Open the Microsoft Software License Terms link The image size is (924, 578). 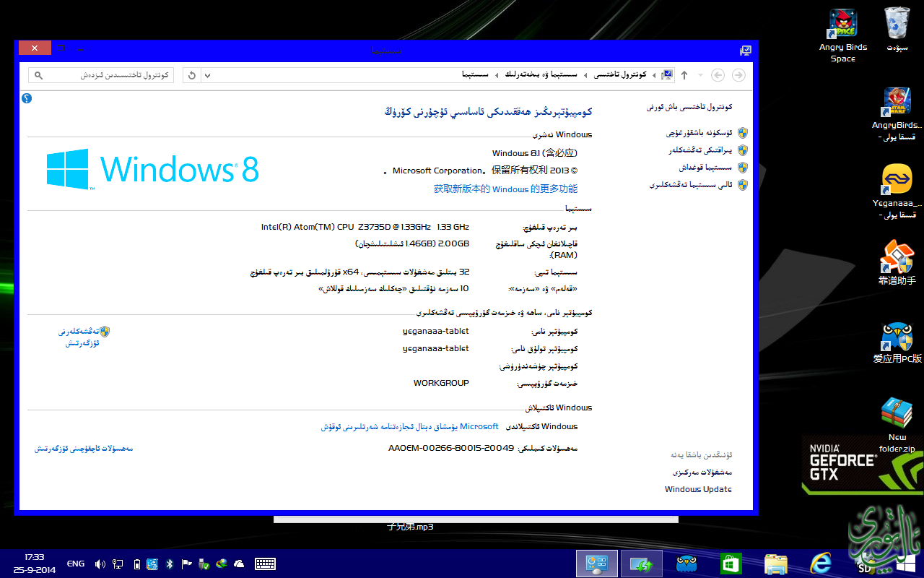410,426
